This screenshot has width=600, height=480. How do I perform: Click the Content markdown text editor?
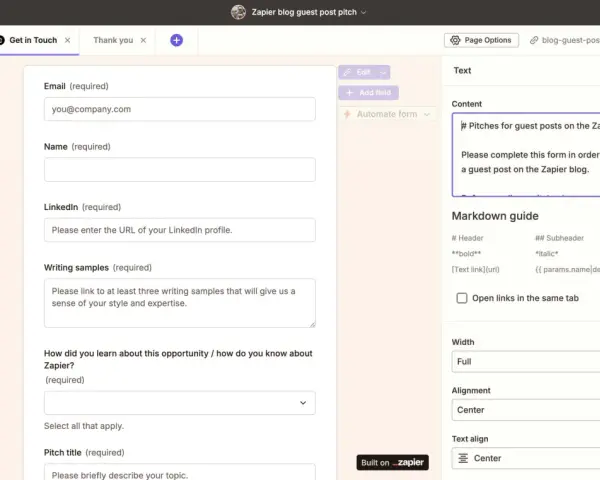click(x=526, y=155)
